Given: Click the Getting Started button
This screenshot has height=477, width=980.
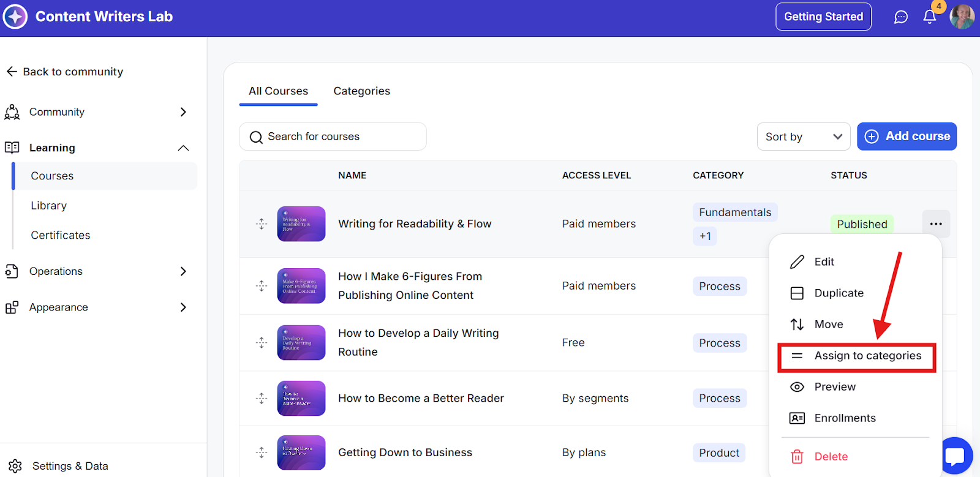Looking at the screenshot, I should click(823, 17).
